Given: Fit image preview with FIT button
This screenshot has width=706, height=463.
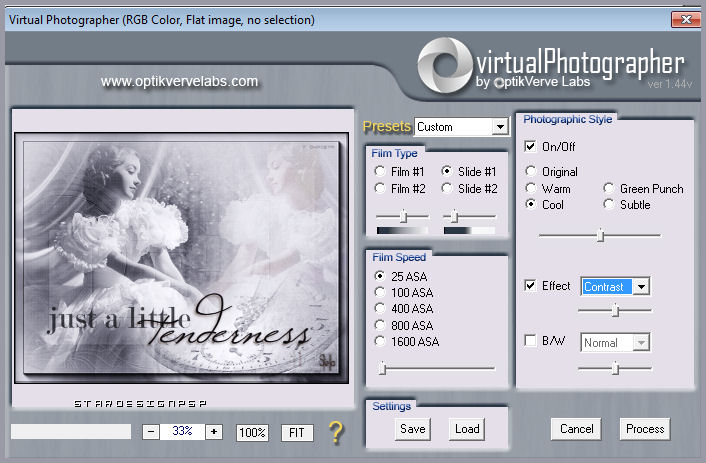Looking at the screenshot, I should (297, 433).
